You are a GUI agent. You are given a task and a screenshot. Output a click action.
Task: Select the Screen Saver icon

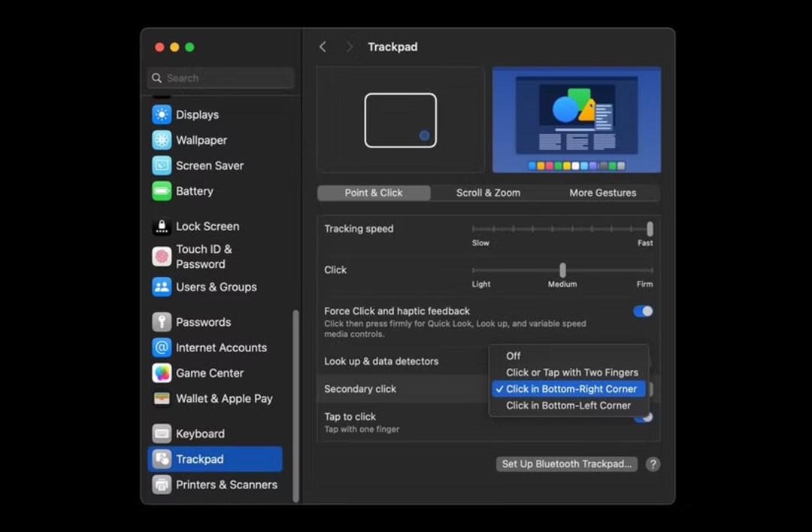pyautogui.click(x=162, y=166)
